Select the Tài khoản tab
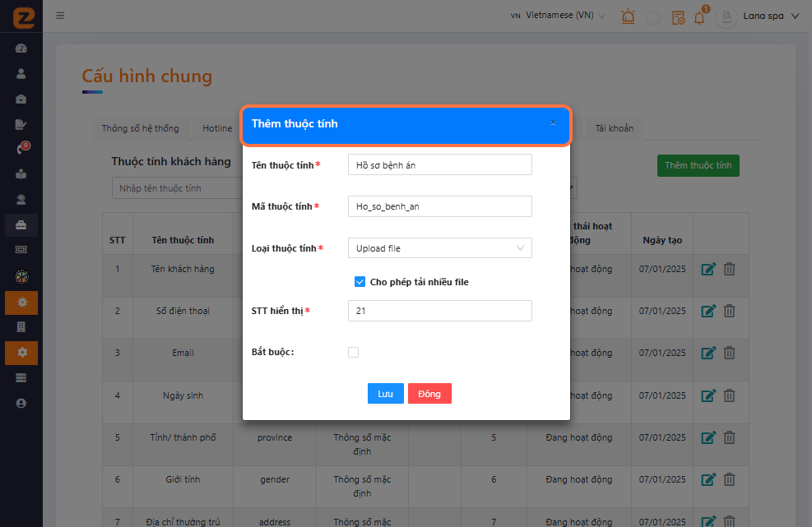The height and width of the screenshot is (527, 812). tap(615, 128)
